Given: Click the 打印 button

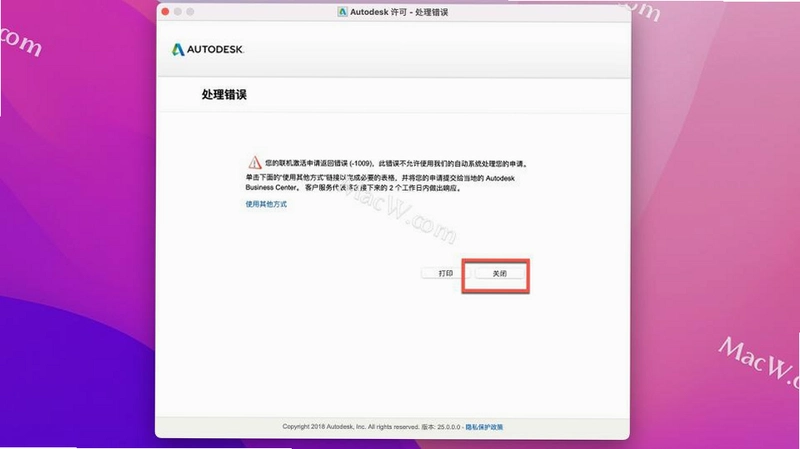Looking at the screenshot, I should click(x=445, y=273).
